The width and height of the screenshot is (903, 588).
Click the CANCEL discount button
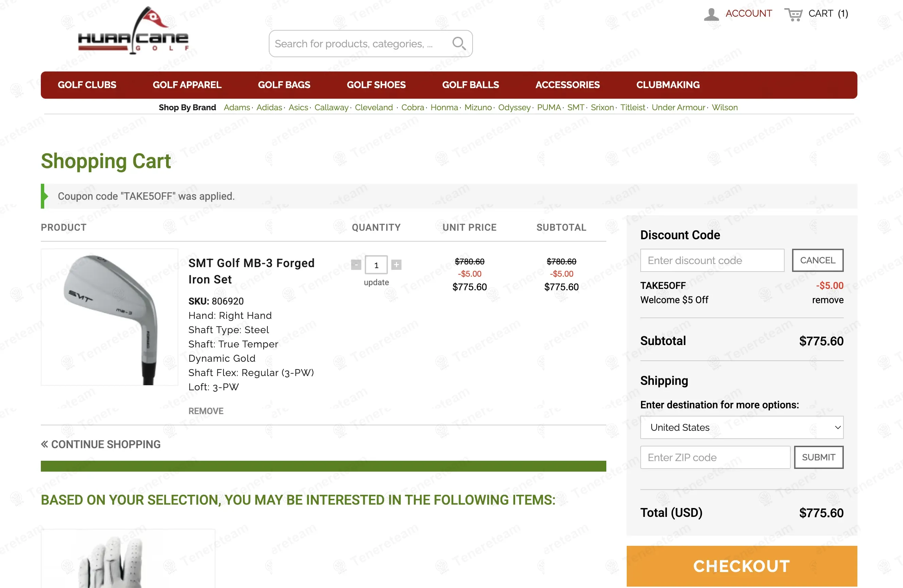pyautogui.click(x=818, y=260)
